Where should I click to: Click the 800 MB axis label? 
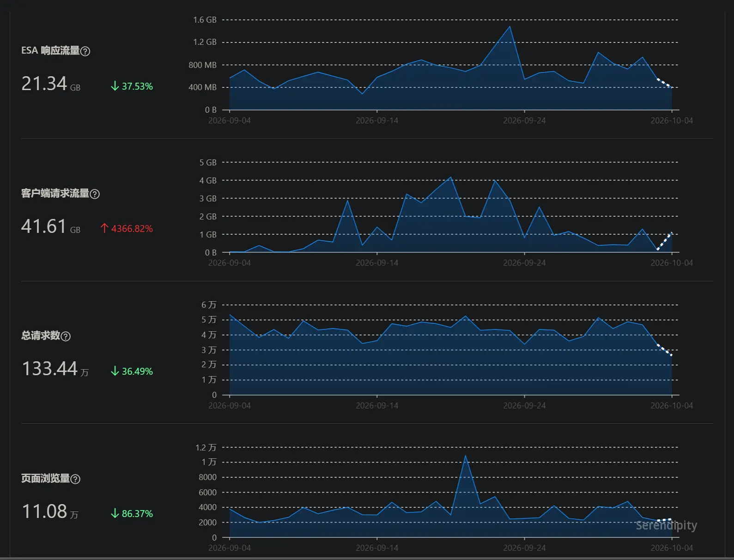pos(202,65)
